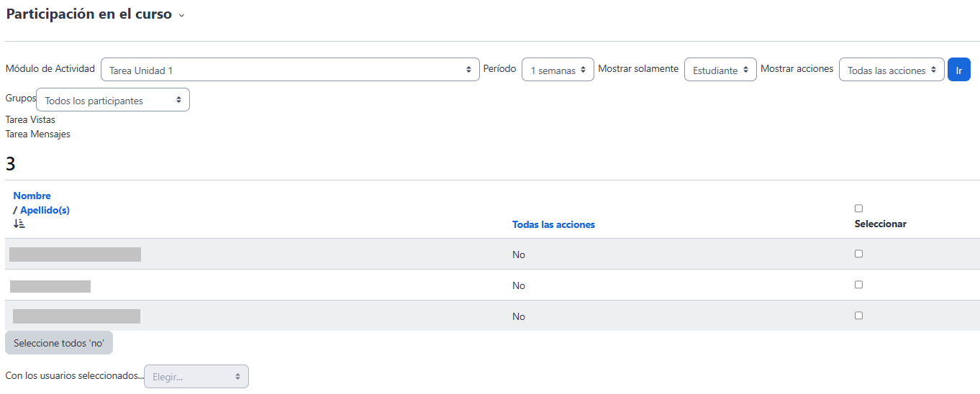Open the Período weeks dropdown
Screen dimensions: 980x394
coord(558,70)
